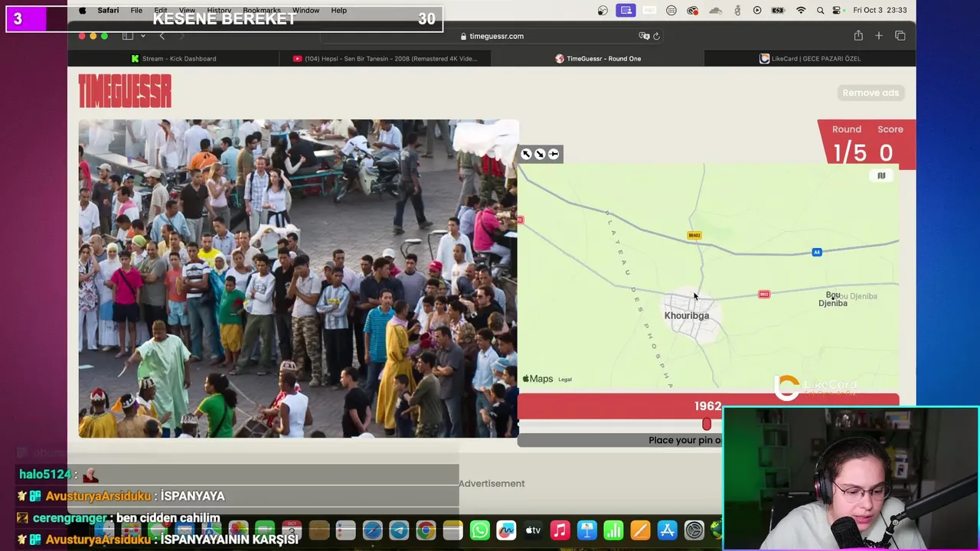Image resolution: width=980 pixels, height=551 pixels.
Task: Select the TimeGuessr - Round One tab
Action: click(598, 58)
